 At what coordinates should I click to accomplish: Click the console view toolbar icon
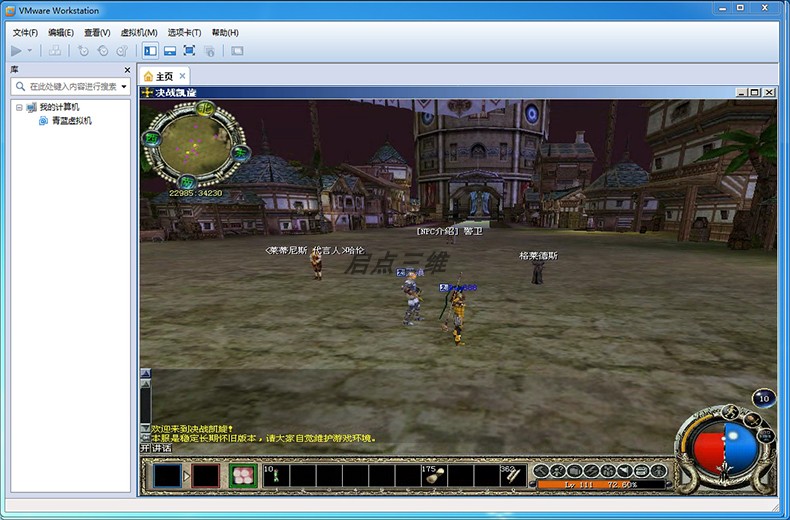pyautogui.click(x=237, y=50)
